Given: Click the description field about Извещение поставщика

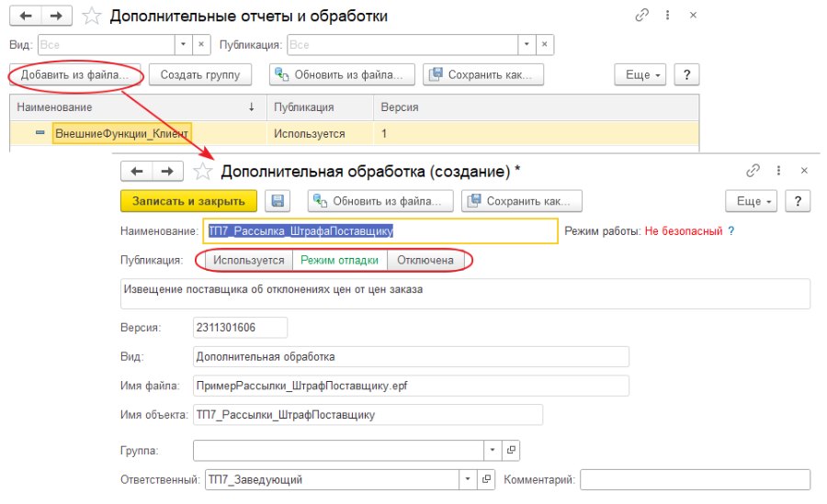Looking at the screenshot, I should (465, 294).
